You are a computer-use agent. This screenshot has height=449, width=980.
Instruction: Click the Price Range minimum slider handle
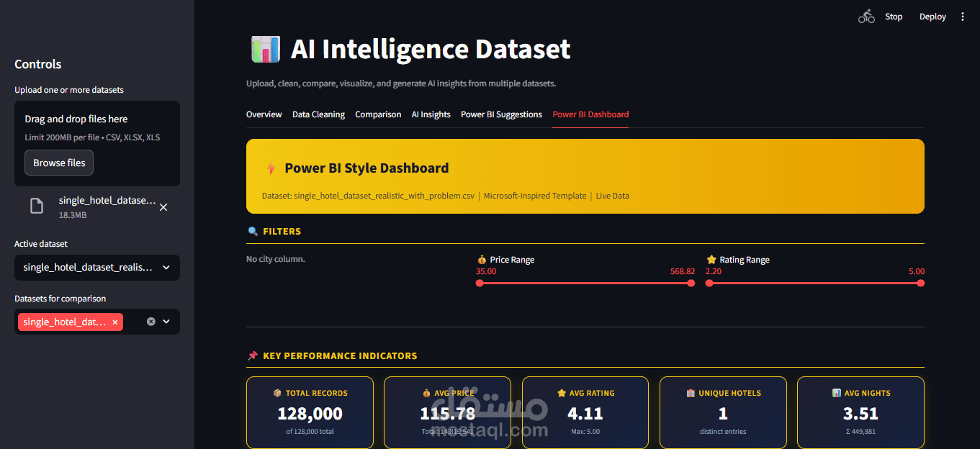pos(480,284)
